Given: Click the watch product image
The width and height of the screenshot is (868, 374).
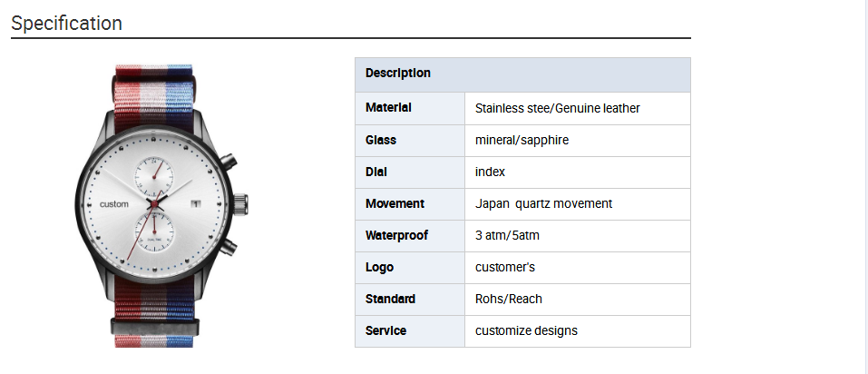Looking at the screenshot, I should (x=161, y=205).
